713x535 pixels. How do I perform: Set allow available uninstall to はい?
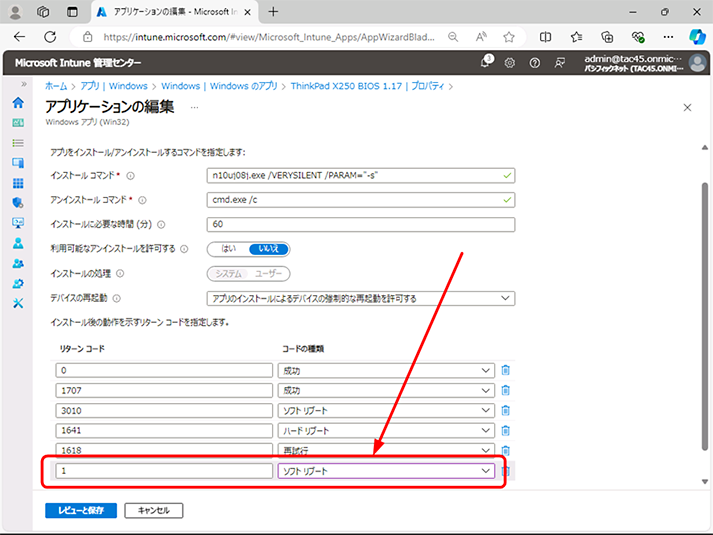(228, 249)
